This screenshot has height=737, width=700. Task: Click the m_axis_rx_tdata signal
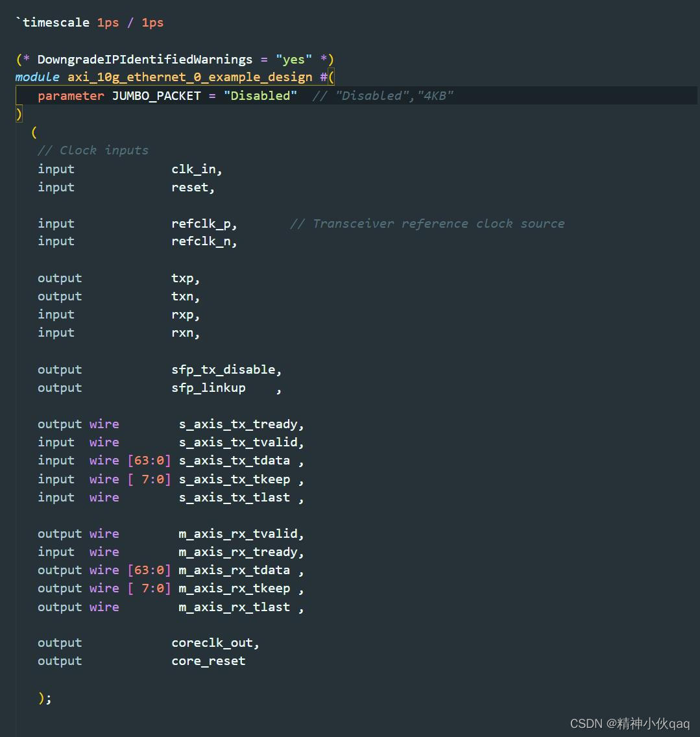(x=234, y=570)
